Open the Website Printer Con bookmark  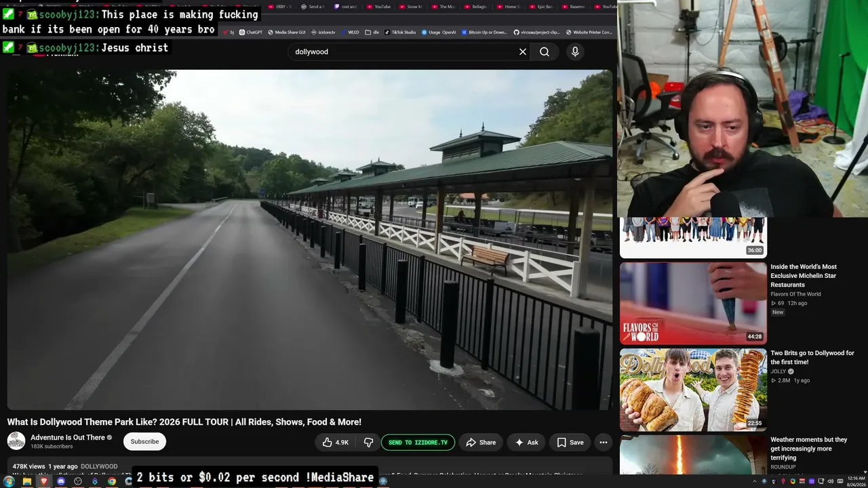589,32
